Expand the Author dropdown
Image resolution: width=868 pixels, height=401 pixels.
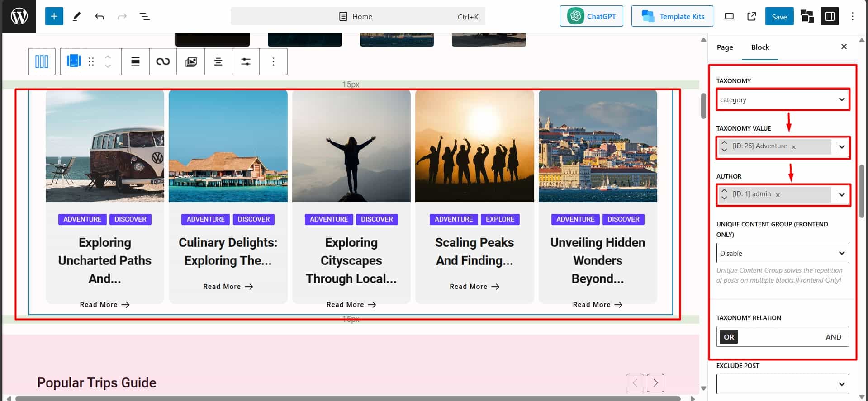pos(842,195)
